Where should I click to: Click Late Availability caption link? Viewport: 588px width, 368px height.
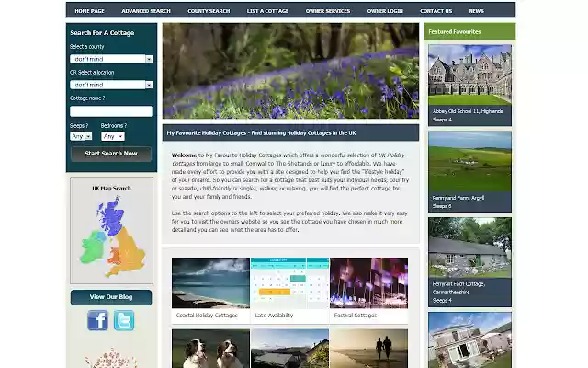(274, 316)
